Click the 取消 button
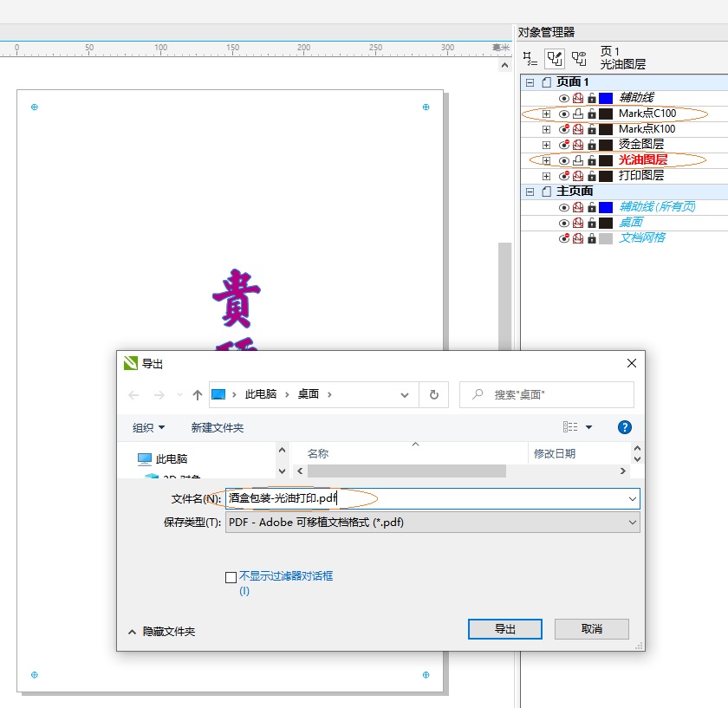This screenshot has width=728, height=708. coord(592,628)
